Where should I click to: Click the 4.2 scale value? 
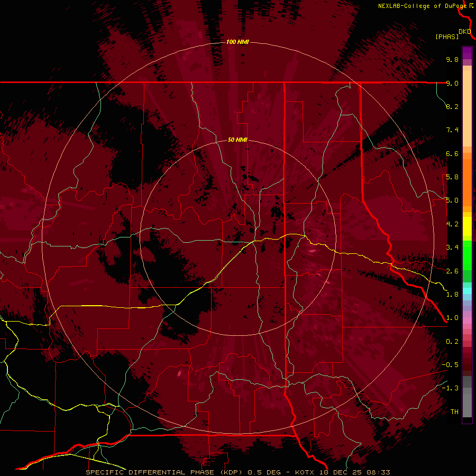452,224
